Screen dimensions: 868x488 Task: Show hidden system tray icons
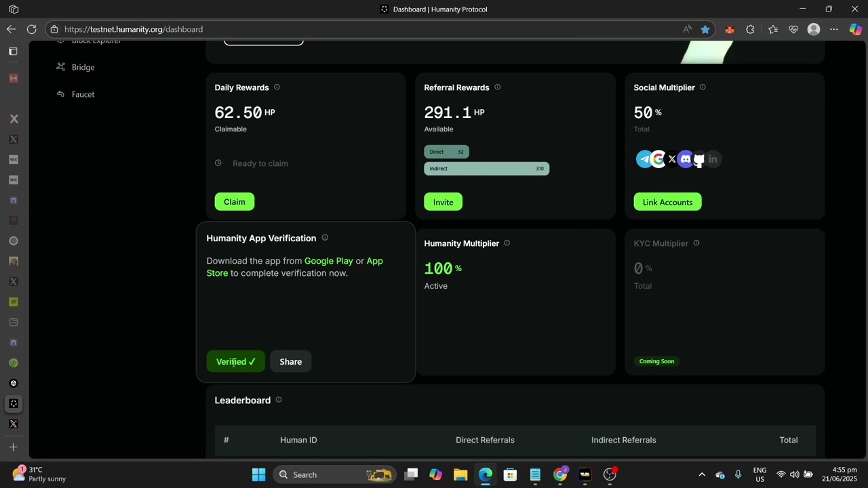(x=702, y=474)
